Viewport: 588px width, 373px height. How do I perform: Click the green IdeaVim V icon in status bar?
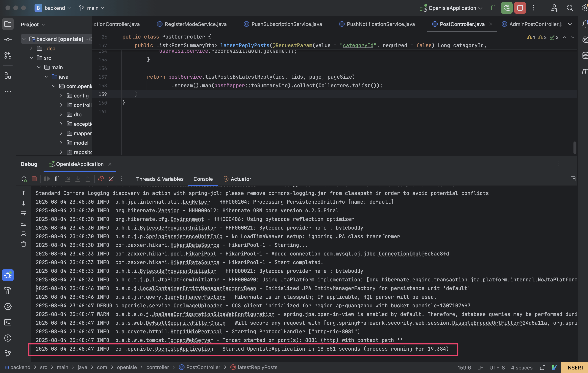click(x=554, y=367)
